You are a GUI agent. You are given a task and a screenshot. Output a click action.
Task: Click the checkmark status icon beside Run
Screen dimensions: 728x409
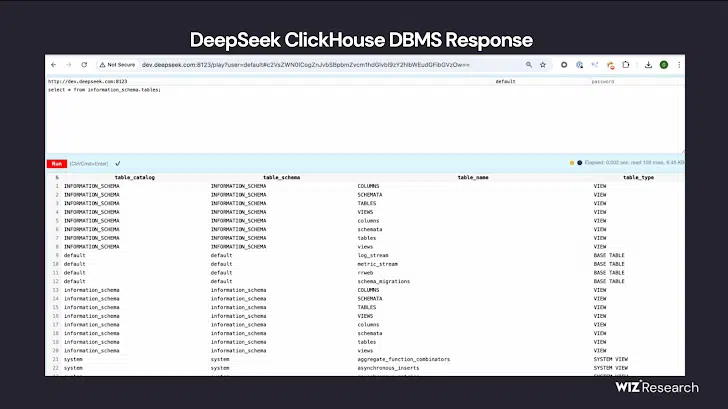tap(118, 163)
